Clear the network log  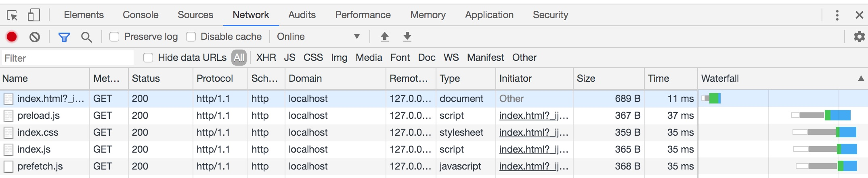[35, 37]
